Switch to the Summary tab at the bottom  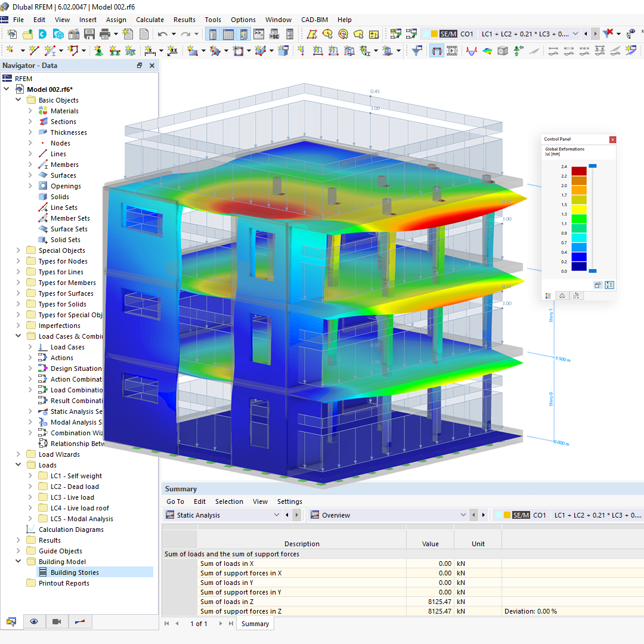(x=255, y=623)
